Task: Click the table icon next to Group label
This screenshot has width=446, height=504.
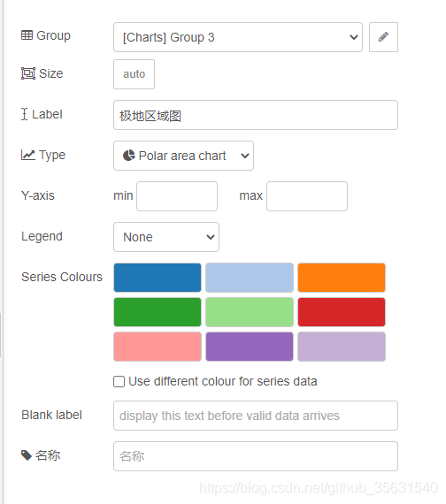Action: (27, 35)
